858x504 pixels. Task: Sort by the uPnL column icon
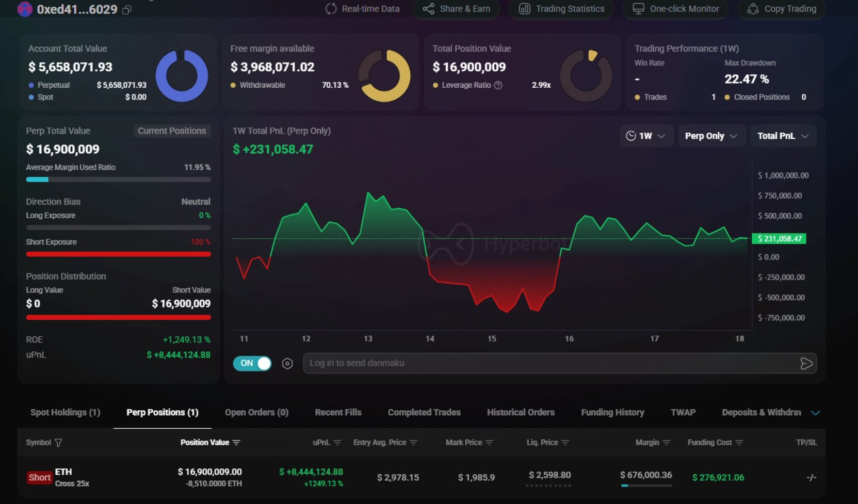[337, 443]
